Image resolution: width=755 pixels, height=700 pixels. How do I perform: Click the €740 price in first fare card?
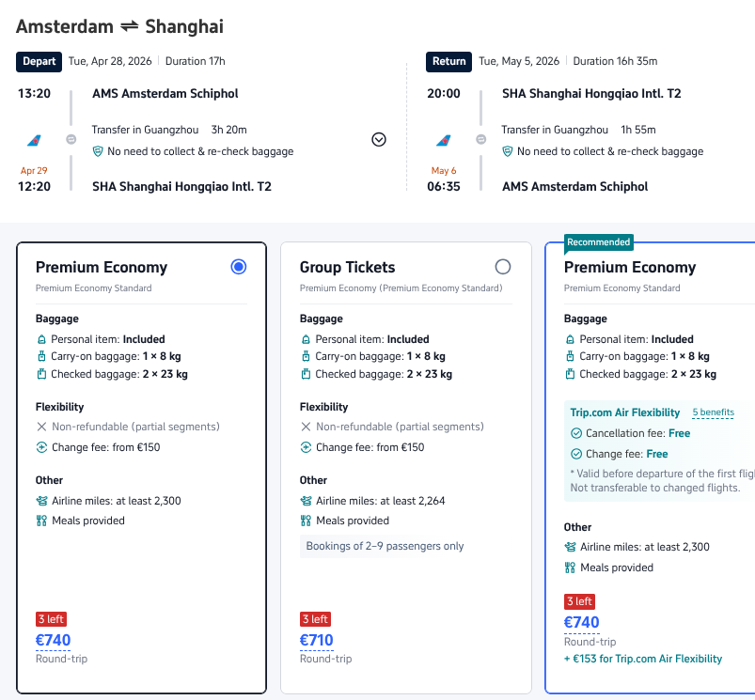point(53,641)
